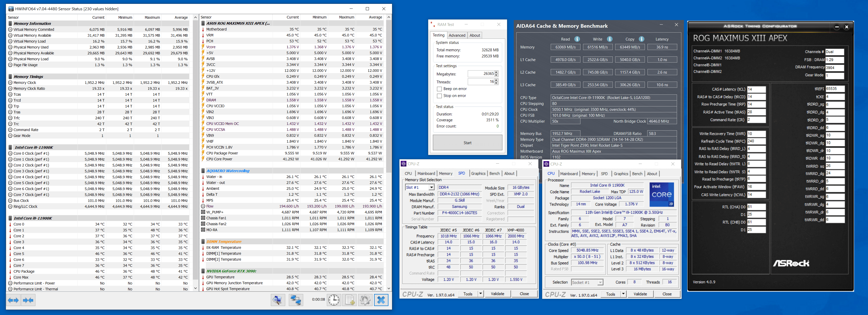Click the Intel Core i9 logo in CPU-Z

[661, 194]
